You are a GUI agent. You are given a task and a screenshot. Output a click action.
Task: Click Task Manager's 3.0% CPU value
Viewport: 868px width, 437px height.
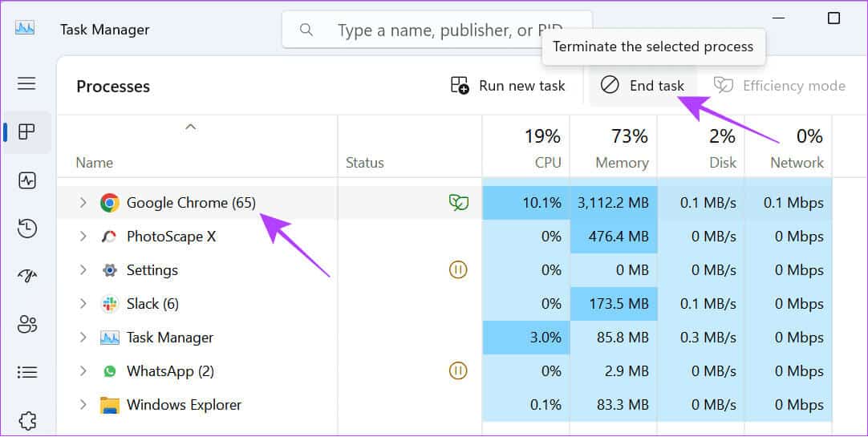546,338
